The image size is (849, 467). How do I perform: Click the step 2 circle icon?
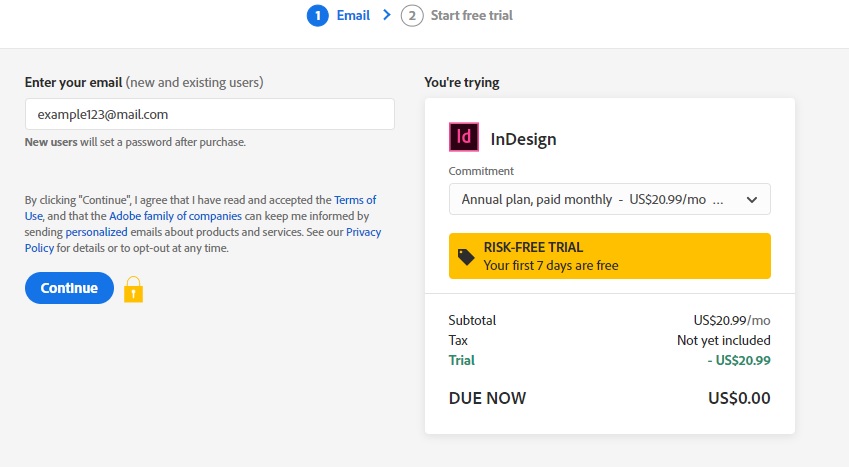(412, 16)
